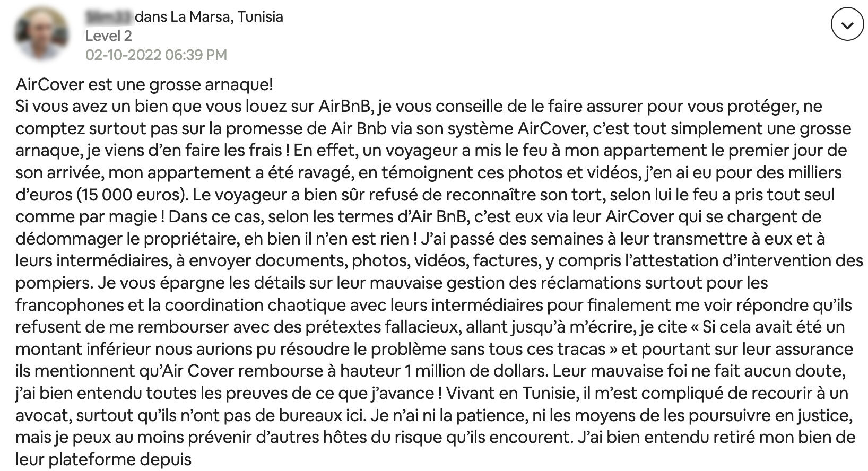Image resolution: width=868 pixels, height=471 pixels.
Task: Click the "Level 2" member rank label
Action: click(x=109, y=36)
